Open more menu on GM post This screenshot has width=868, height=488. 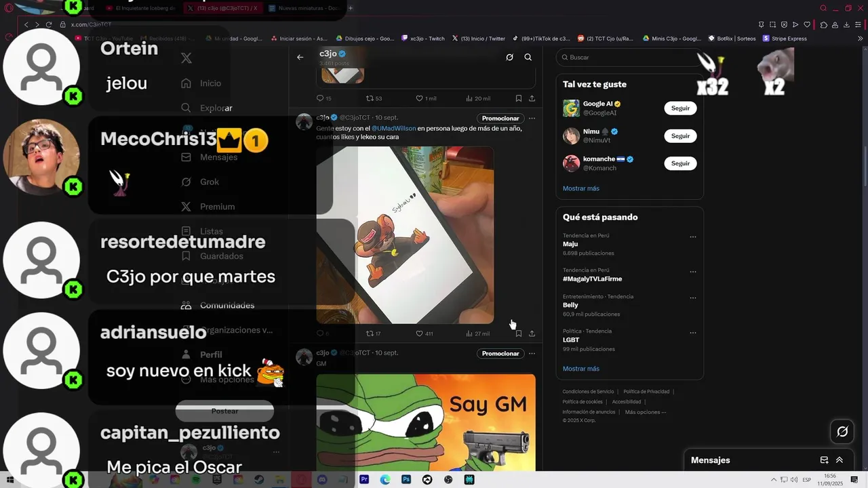point(532,354)
